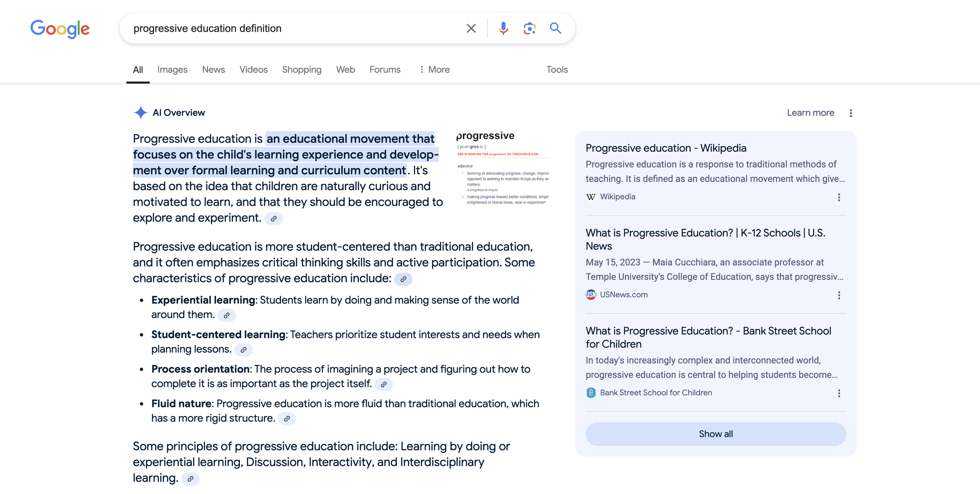980x494 pixels.
Task: Click the 'May 15, 2023' U.S. News snippet text
Action: (613, 262)
